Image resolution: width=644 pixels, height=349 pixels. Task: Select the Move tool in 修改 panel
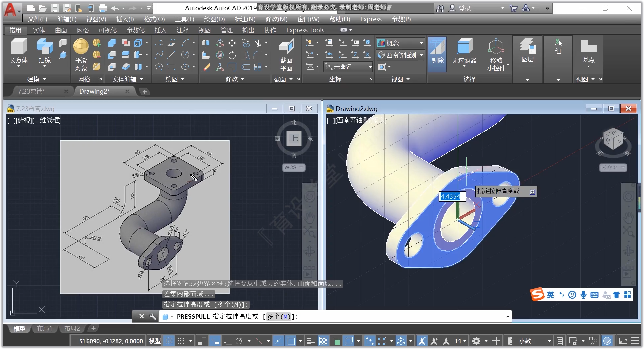click(232, 43)
